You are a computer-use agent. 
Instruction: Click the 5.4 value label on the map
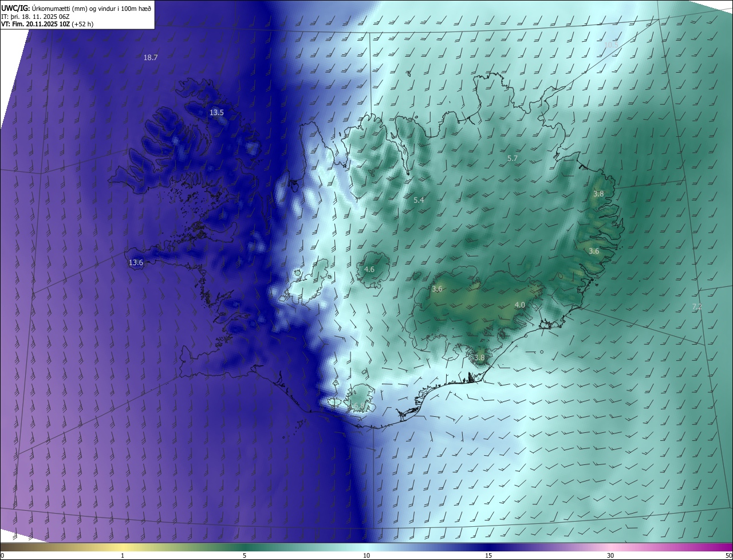[419, 200]
